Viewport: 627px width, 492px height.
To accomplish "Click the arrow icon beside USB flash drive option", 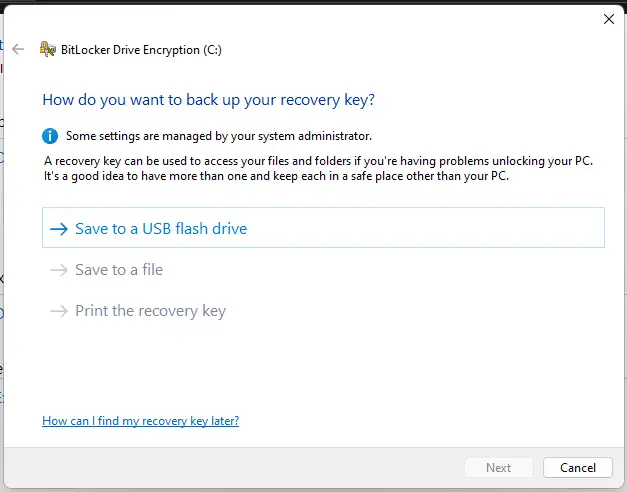I will (58, 229).
